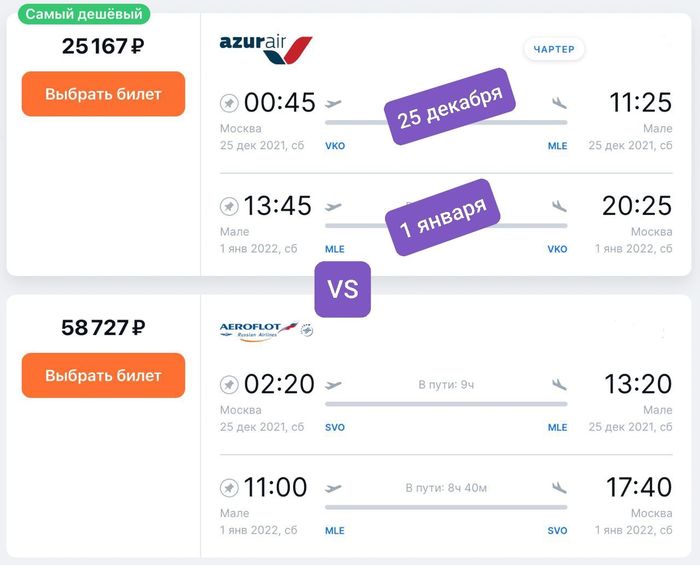Select the ticket for 25 167 ₽
This screenshot has height=565, width=700.
pos(103,94)
